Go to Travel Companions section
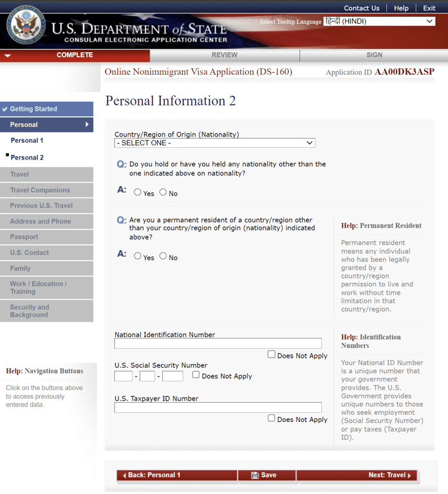The image size is (448, 494). click(46, 190)
